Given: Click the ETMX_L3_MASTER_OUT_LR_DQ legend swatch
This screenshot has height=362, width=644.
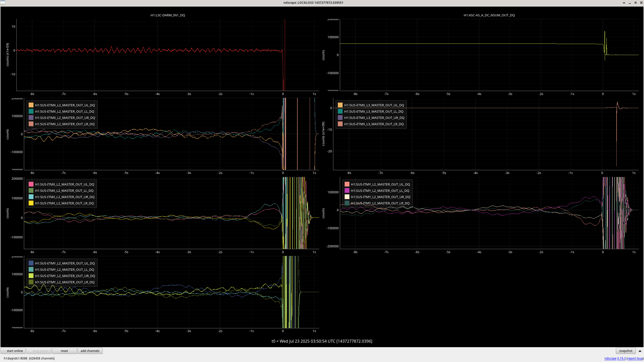Looking at the screenshot, I should point(340,124).
